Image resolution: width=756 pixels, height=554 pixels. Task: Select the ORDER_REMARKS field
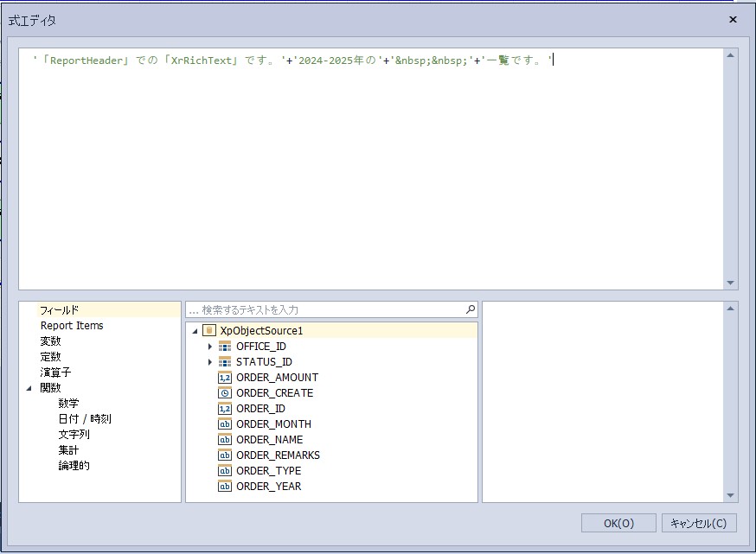278,455
